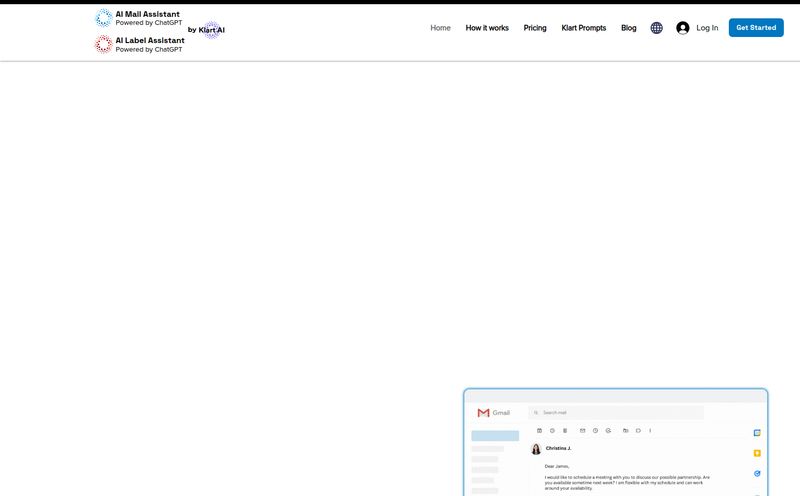
Task: Open the blue Google Tasks side panel icon
Action: click(757, 474)
